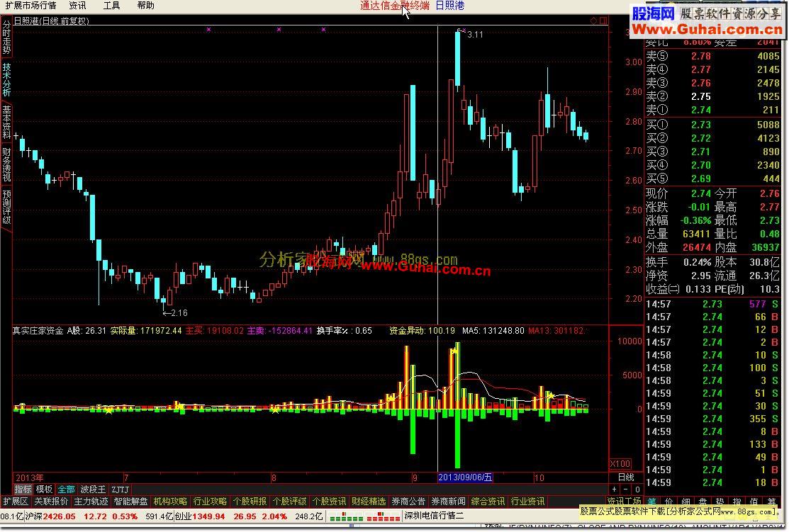
Task: Select the 指 tab in quote panel
Action: 737,502
